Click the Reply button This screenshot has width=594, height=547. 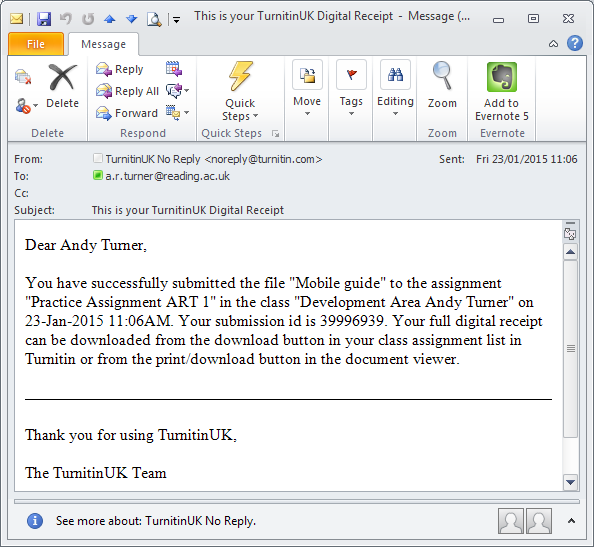click(x=120, y=69)
